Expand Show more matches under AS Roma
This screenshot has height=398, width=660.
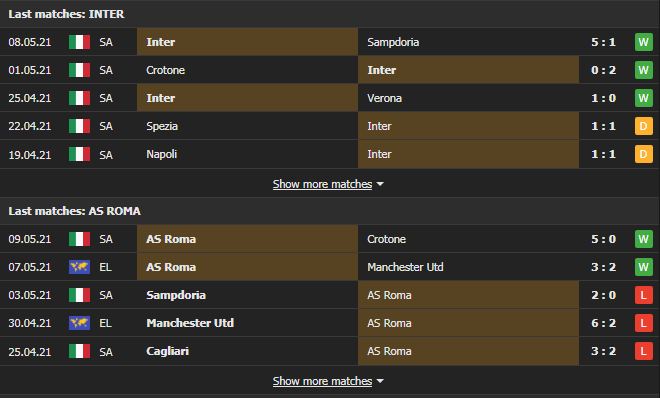[322, 381]
